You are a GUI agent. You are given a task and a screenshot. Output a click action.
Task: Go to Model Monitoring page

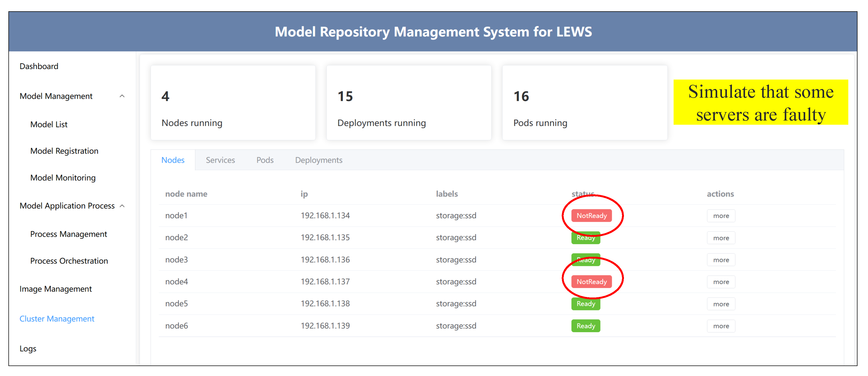pos(63,177)
